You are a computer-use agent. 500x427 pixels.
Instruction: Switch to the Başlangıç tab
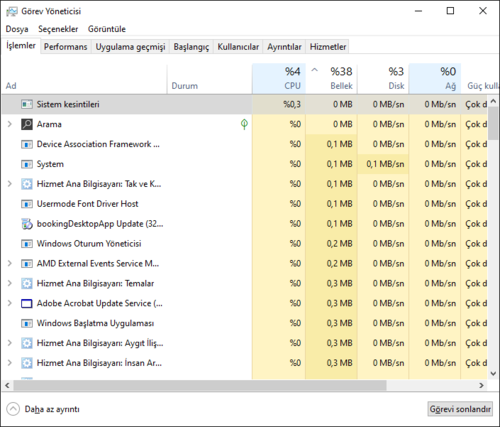[191, 47]
